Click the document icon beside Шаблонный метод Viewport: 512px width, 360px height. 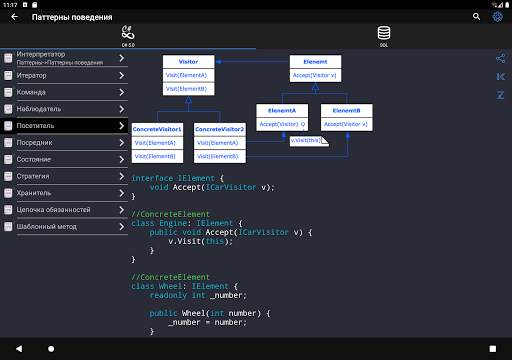click(x=8, y=226)
